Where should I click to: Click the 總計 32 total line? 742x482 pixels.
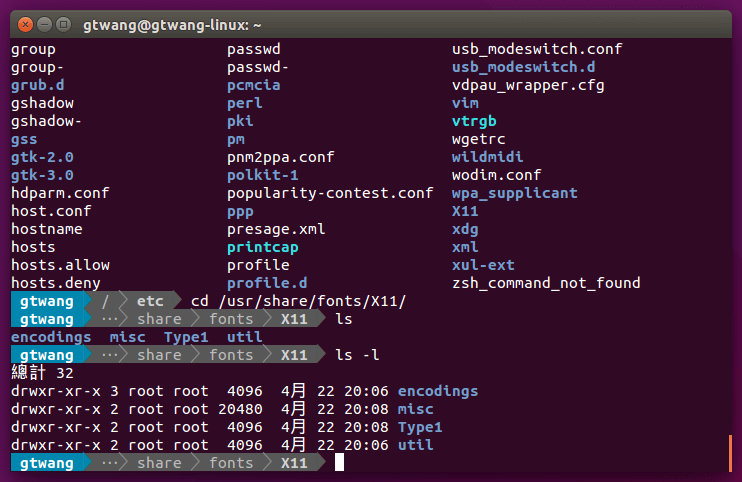43,373
